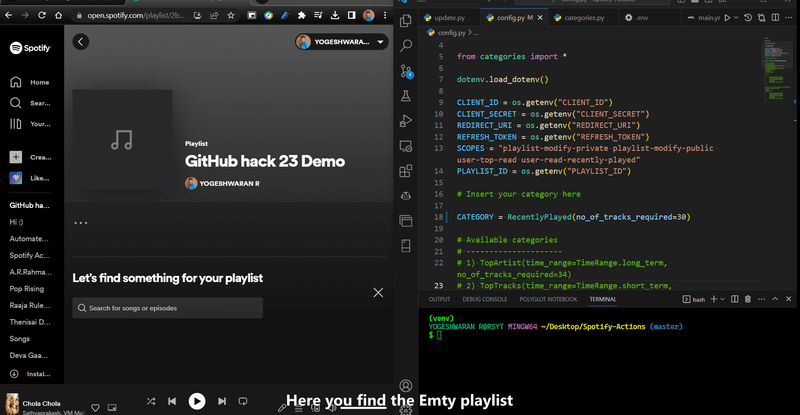Open Remote Explorer in activity bar
800x415 pixels.
pos(406,146)
